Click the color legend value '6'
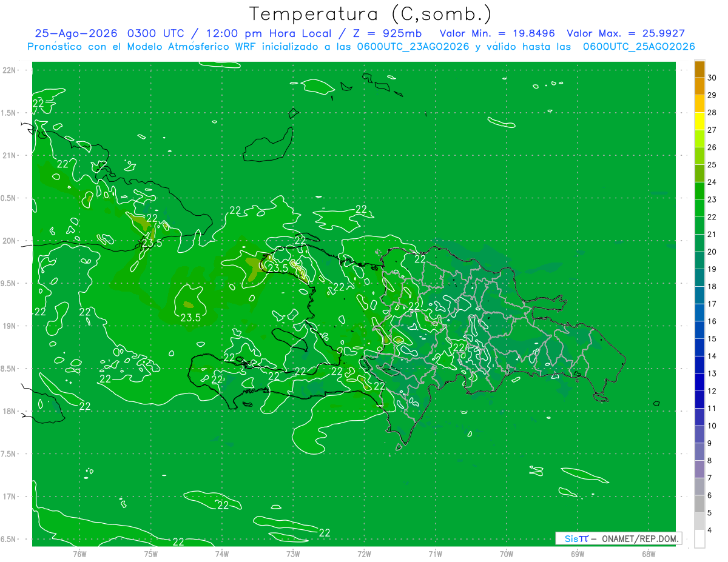 pos(710,495)
